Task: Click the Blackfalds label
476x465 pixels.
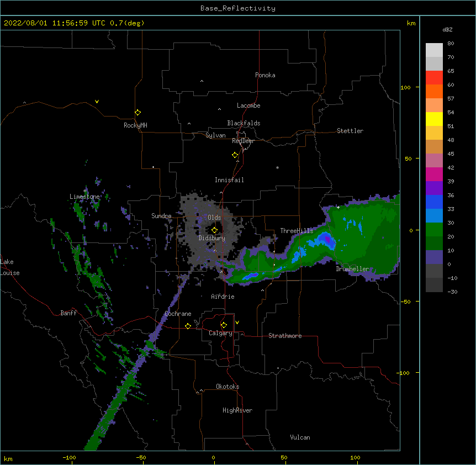Action: click(x=244, y=123)
